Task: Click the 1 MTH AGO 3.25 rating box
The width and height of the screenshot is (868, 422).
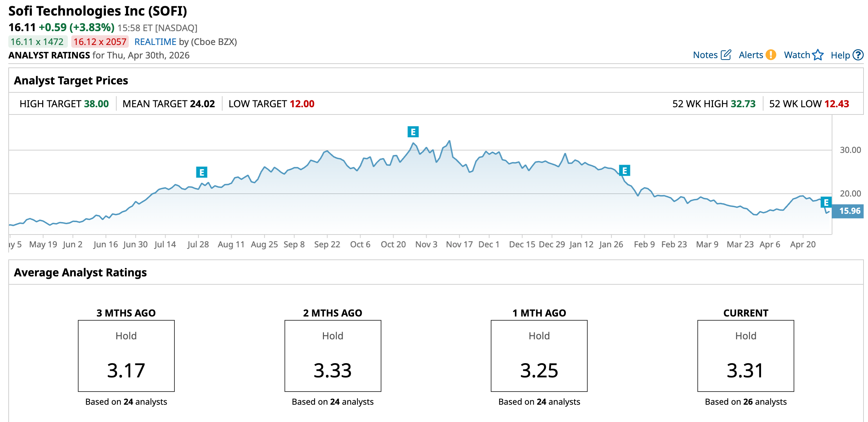Action: pos(539,356)
